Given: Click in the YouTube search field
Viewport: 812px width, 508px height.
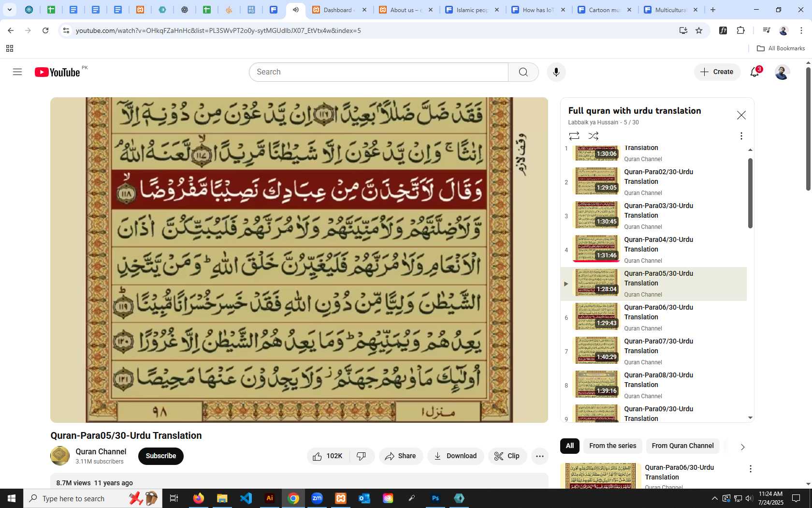Looking at the screenshot, I should [x=378, y=72].
